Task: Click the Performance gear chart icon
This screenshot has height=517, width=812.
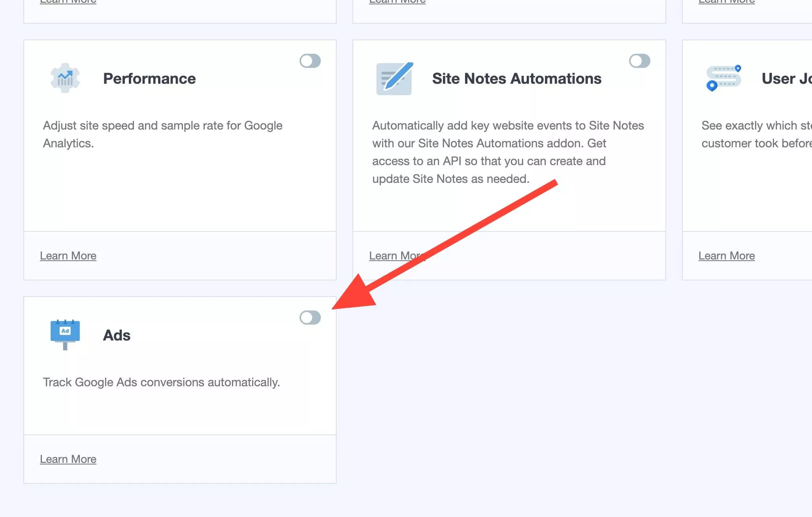Action: 65,78
